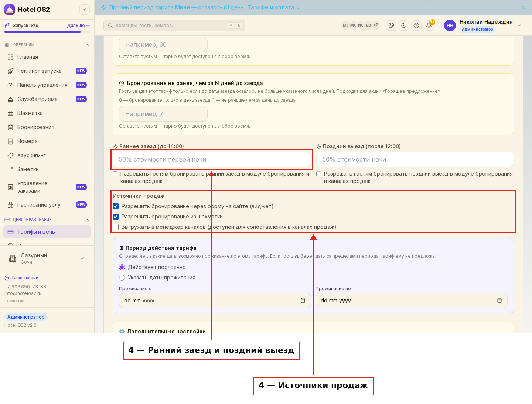This screenshot has width=532, height=404.
Task: Select Действует постоянно radio option
Action: point(122,267)
